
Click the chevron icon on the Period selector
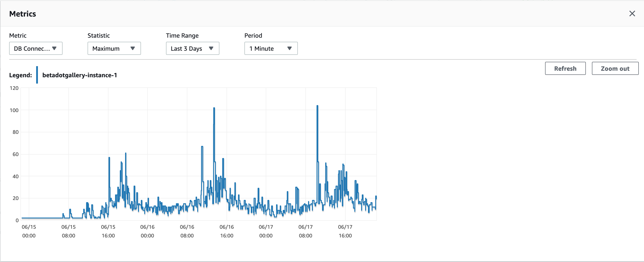tap(289, 49)
